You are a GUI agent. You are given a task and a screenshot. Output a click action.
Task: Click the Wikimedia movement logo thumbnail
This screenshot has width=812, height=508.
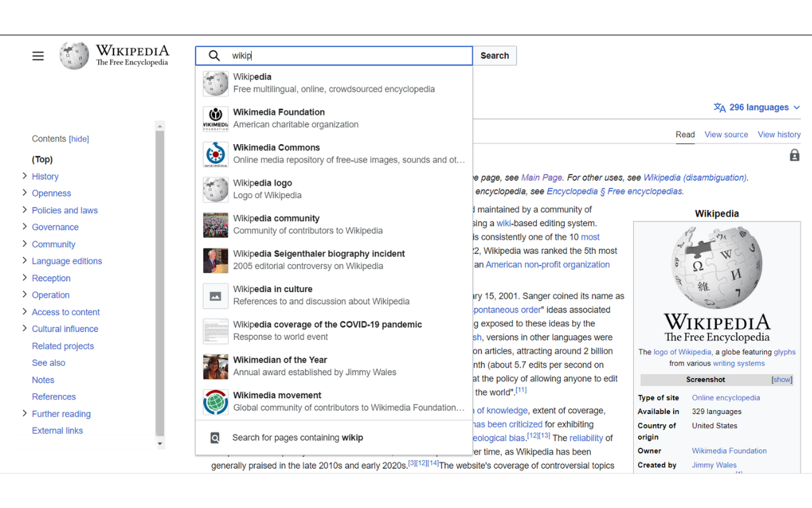(216, 402)
